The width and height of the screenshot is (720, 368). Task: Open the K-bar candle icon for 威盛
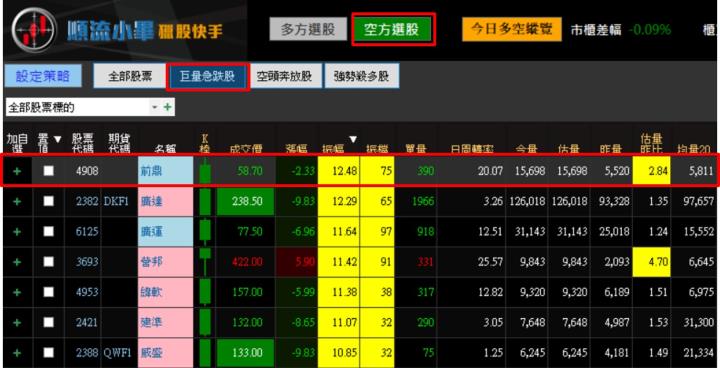pos(205,353)
